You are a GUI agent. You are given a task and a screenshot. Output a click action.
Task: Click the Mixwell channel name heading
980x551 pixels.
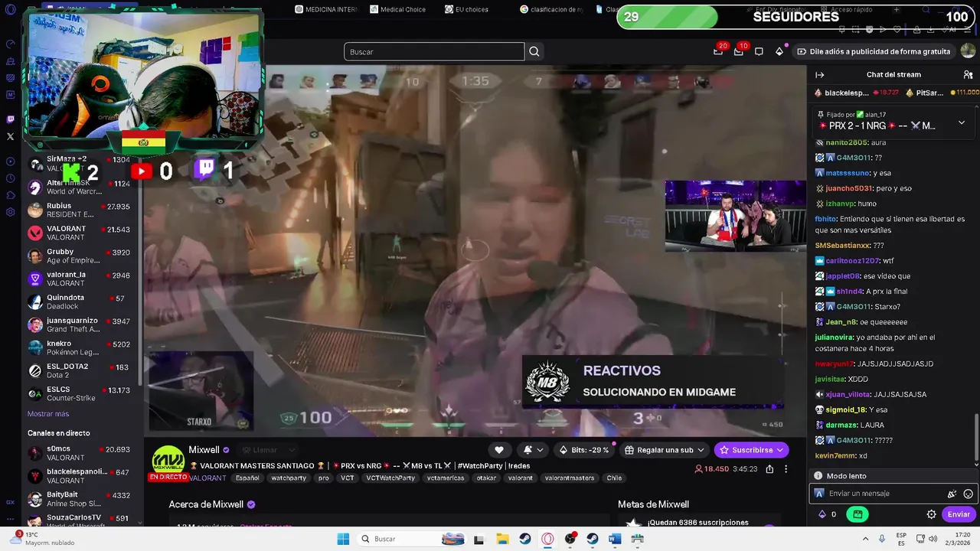204,450
